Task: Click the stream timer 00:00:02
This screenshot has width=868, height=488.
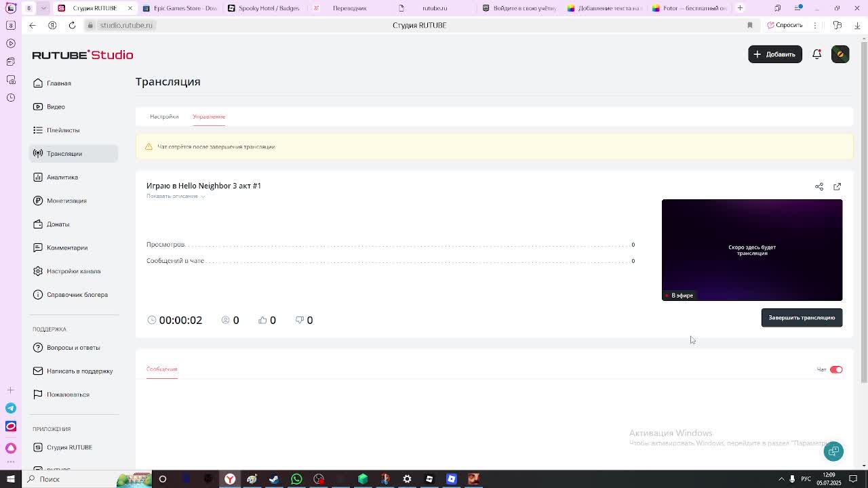Action: (x=175, y=320)
